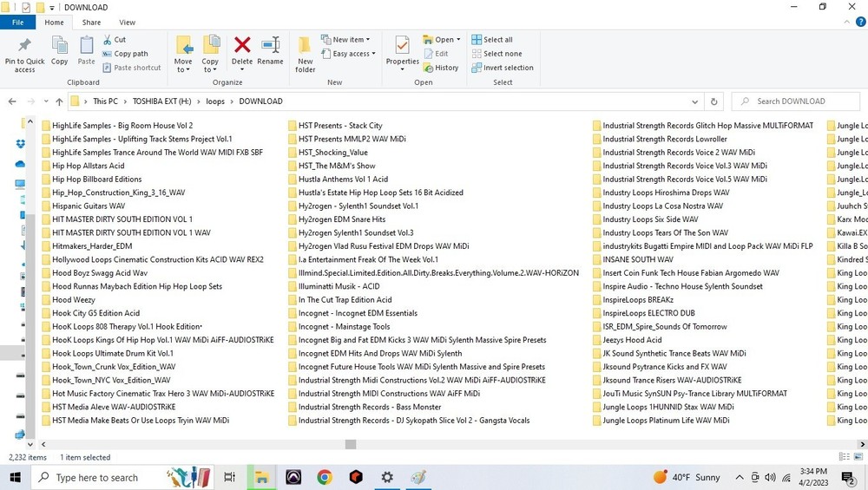Open the address bar history dropdown
The width and height of the screenshot is (868, 490).
(x=694, y=101)
